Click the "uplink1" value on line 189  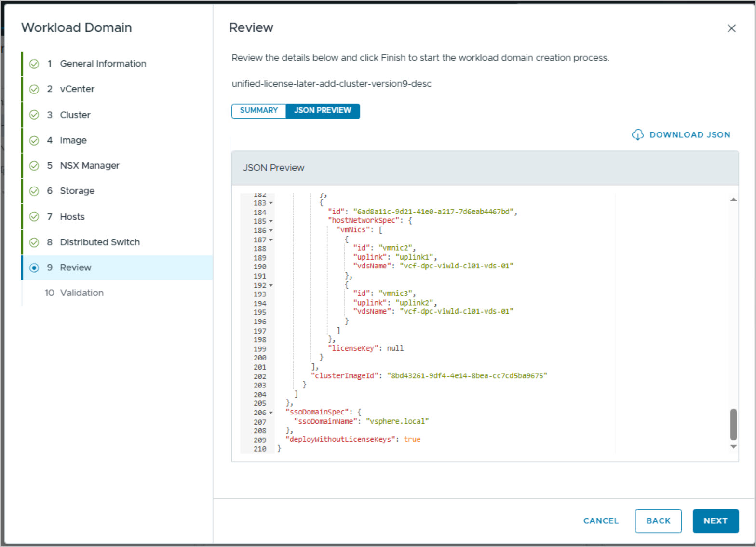414,257
